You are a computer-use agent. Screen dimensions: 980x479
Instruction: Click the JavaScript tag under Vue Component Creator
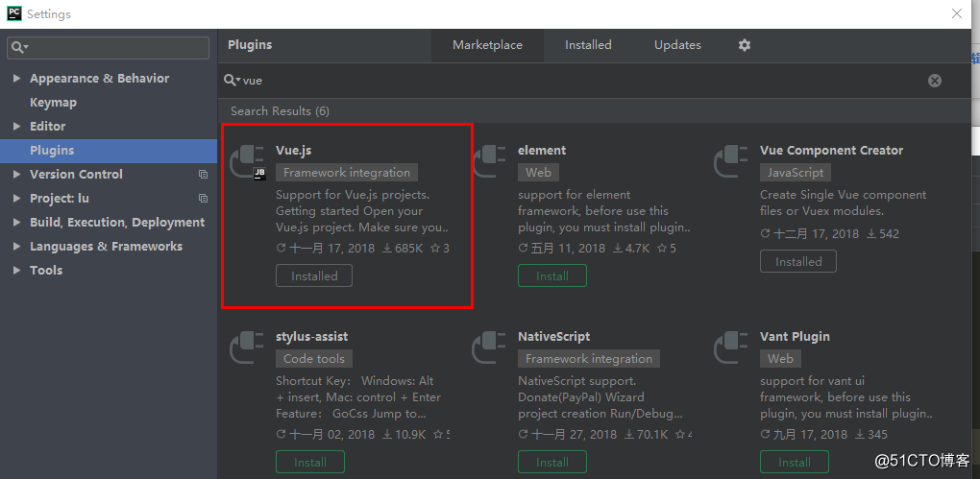(x=796, y=173)
